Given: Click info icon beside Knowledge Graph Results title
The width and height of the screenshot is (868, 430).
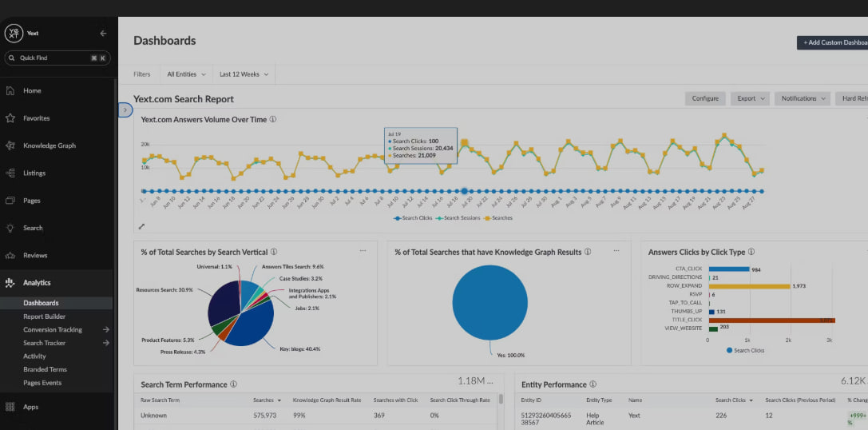Looking at the screenshot, I should click(x=588, y=252).
